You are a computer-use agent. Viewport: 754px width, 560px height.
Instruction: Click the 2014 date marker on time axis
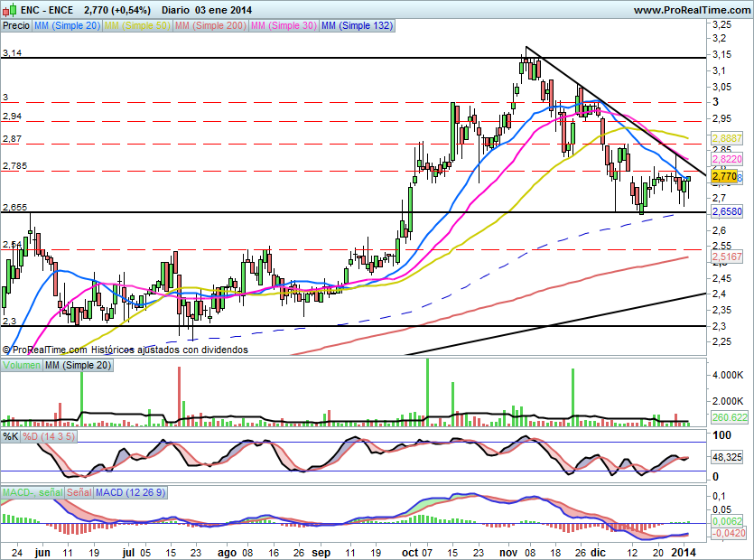(x=685, y=550)
